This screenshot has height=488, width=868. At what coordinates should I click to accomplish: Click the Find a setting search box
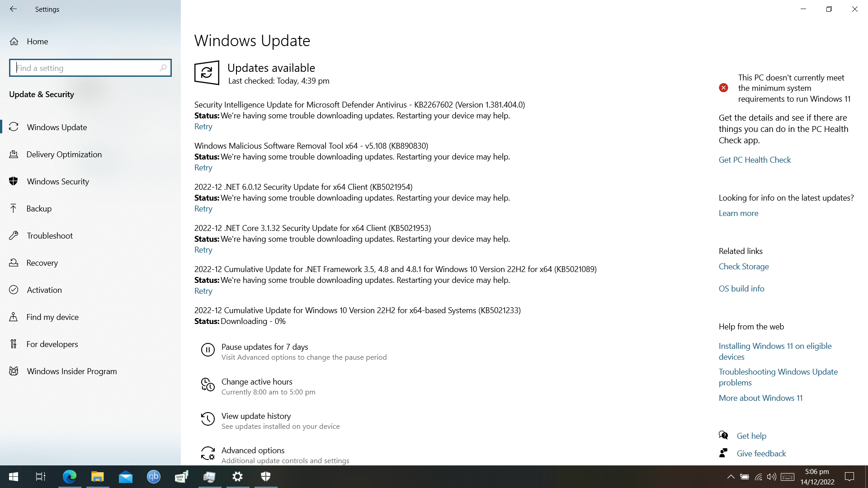(90, 68)
